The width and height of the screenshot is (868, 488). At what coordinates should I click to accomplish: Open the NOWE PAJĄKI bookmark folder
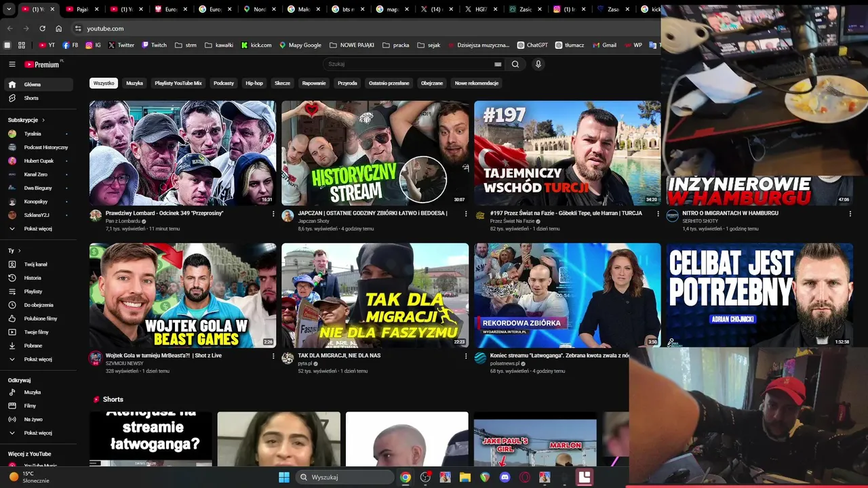point(352,45)
